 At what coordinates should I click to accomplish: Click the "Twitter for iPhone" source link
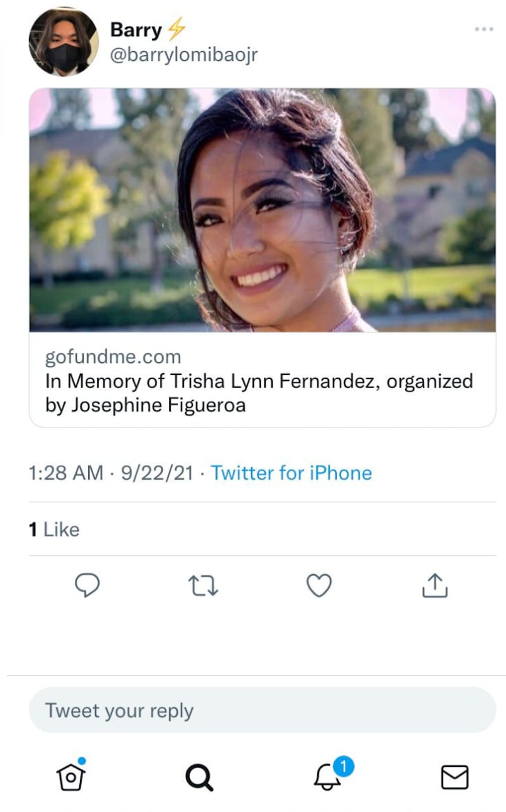[x=291, y=473]
